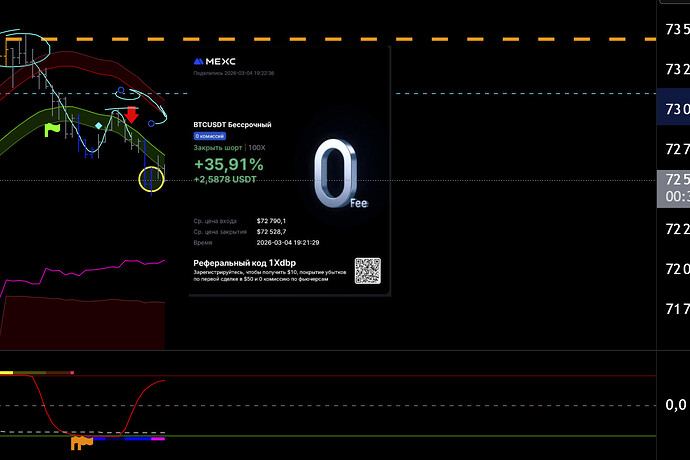
Task: Click the small blue circle under the red arrow
Action: 150,124
